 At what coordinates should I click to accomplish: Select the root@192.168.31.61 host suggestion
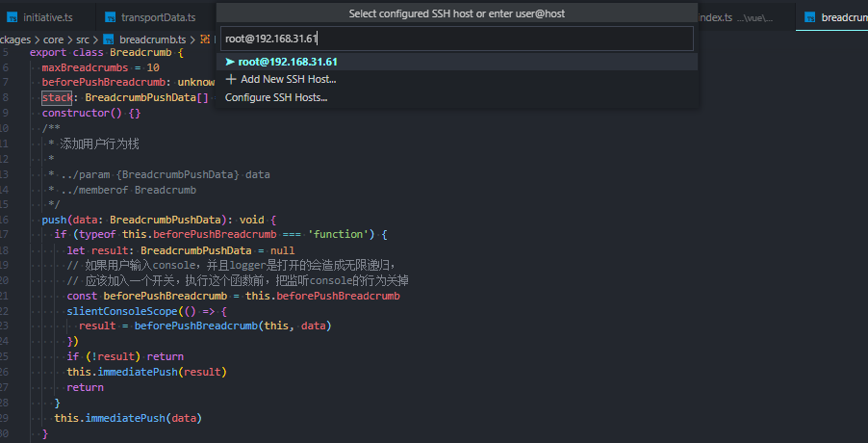[x=288, y=62]
